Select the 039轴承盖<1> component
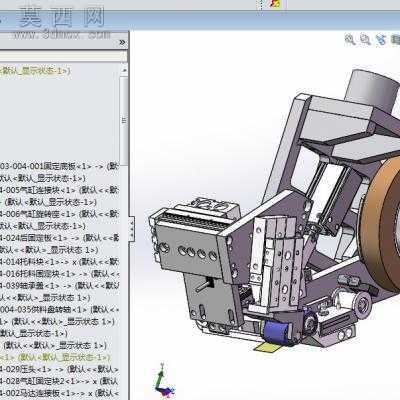This screenshot has height=400, width=400. tap(59, 286)
